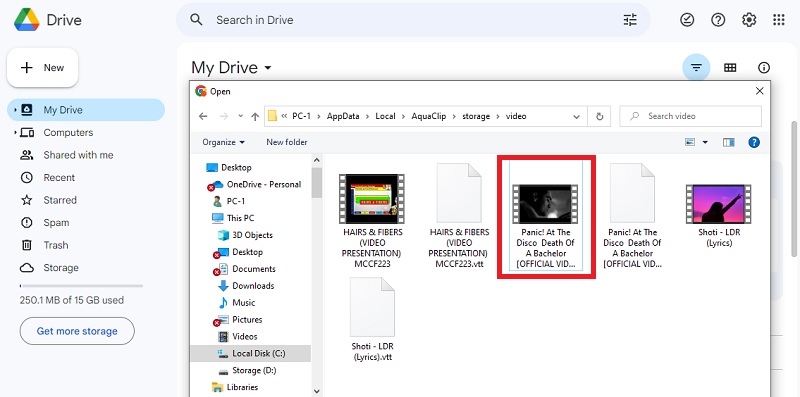Select Local Disk (C:) in tree
The height and width of the screenshot is (397, 800).
(251, 353)
